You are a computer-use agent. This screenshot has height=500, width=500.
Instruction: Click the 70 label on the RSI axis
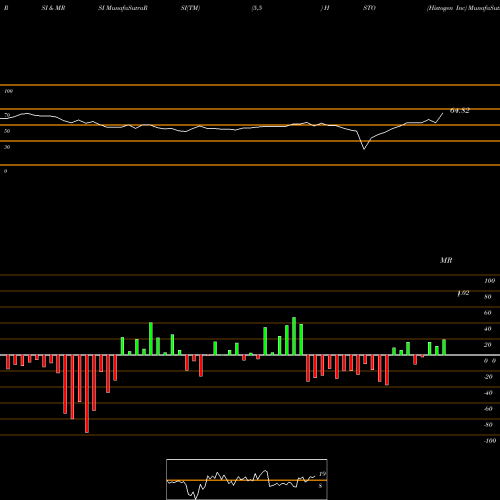[7, 115]
